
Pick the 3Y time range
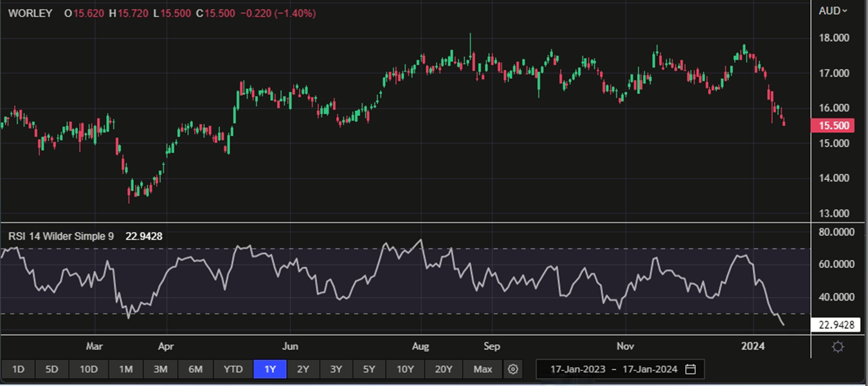pyautogui.click(x=336, y=369)
